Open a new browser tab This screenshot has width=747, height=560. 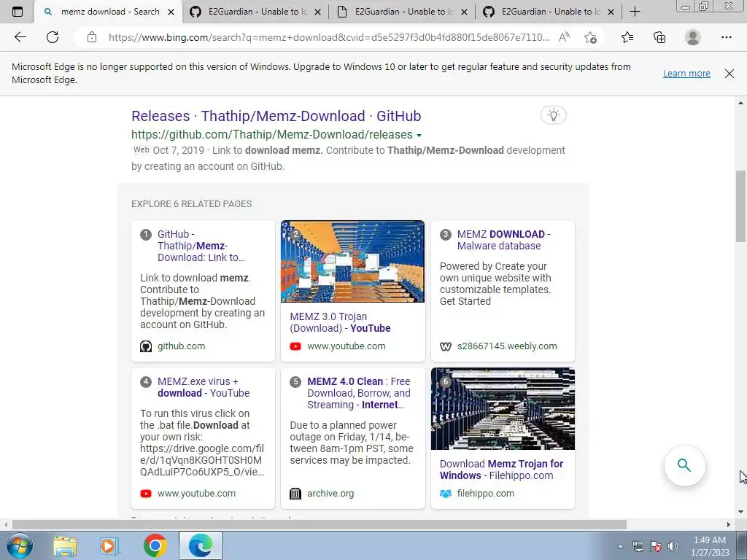635,12
